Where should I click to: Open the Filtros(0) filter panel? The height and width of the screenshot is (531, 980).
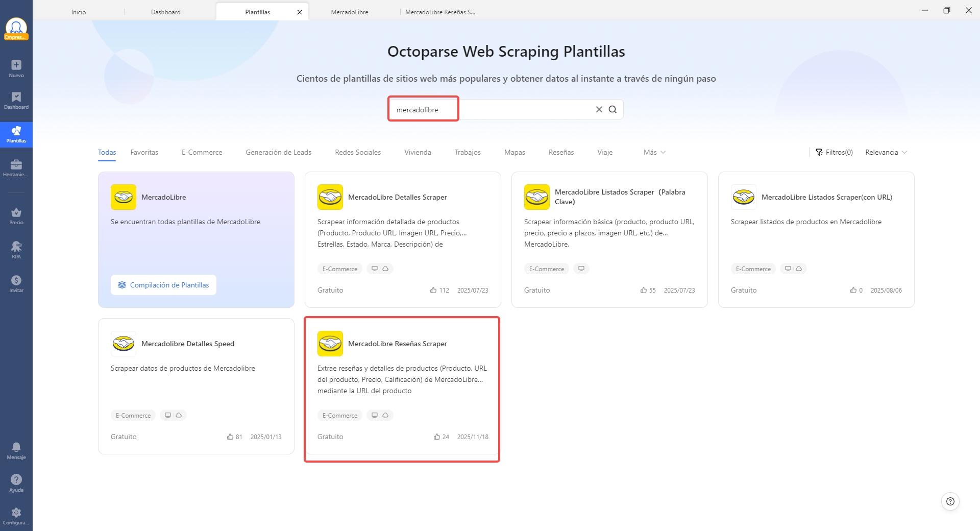coord(834,152)
